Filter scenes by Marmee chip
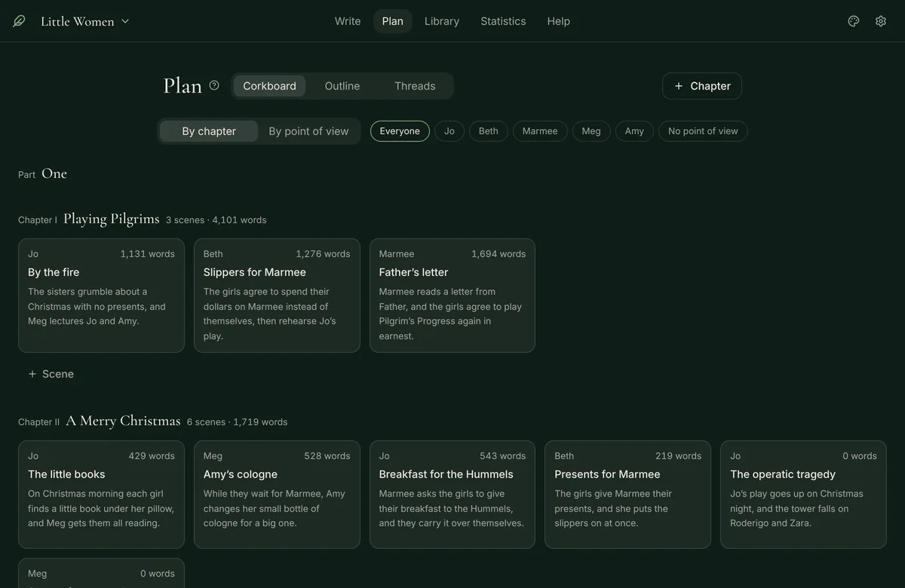The width and height of the screenshot is (905, 588). point(540,131)
